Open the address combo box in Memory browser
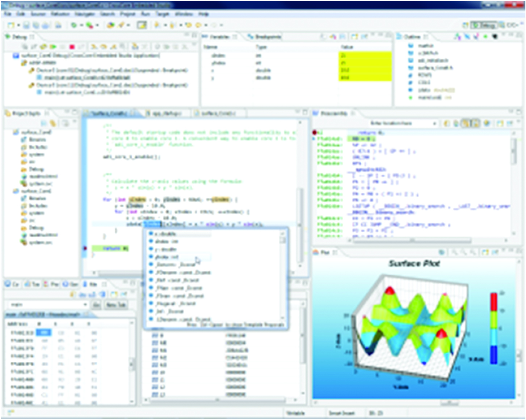 (x=85, y=305)
